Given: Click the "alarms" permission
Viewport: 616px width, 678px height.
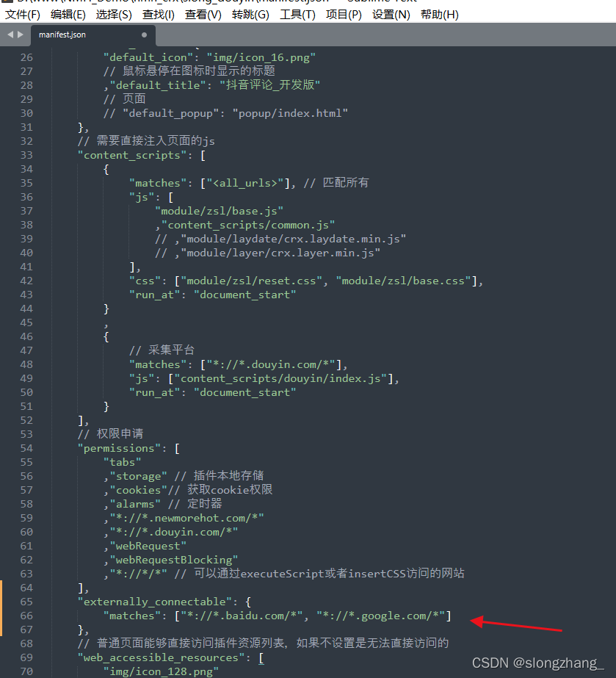Looking at the screenshot, I should [135, 504].
